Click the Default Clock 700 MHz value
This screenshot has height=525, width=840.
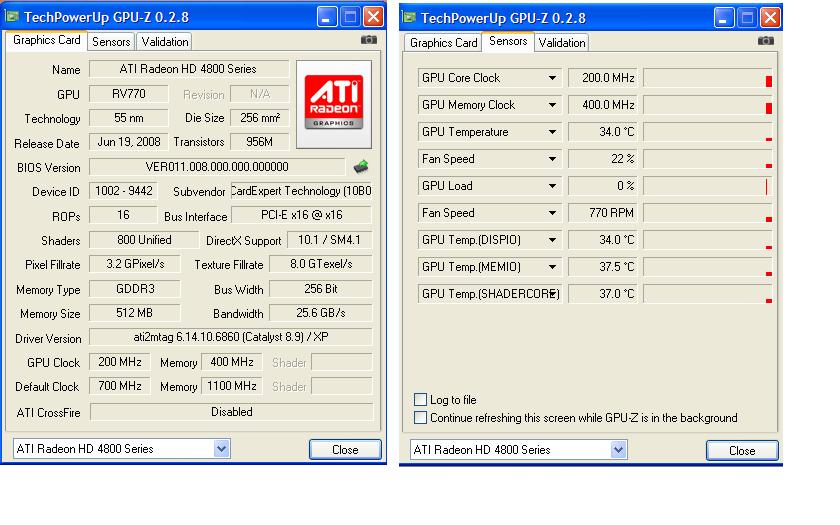click(119, 386)
